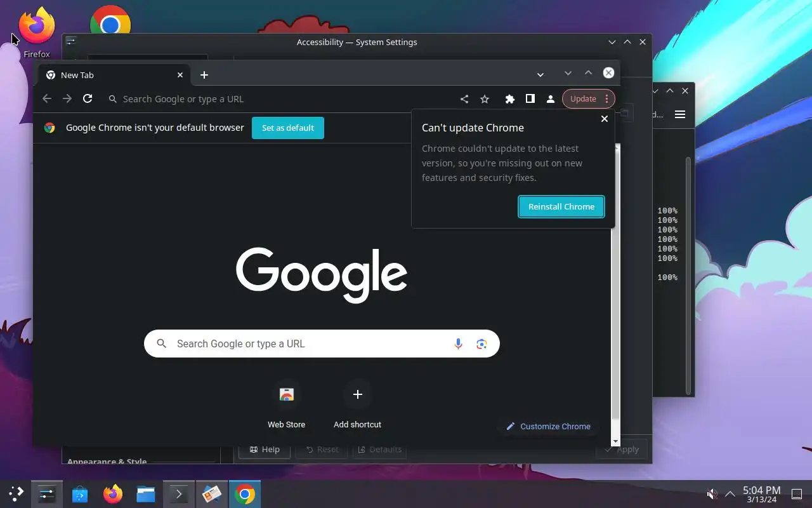Viewport: 812px width, 508px height.
Task: Open Dolphin file manager from taskbar
Action: [146, 493]
